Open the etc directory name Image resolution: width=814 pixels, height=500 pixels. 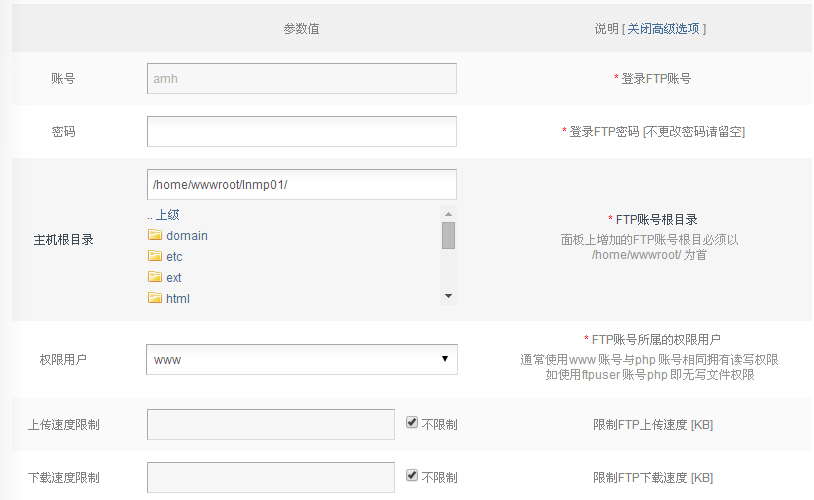(x=174, y=257)
